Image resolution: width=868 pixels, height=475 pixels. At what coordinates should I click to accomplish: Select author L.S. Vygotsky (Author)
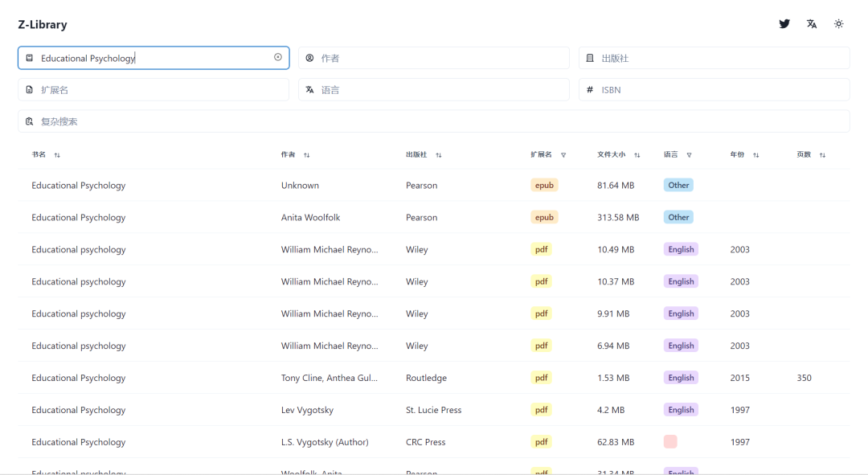coord(325,442)
